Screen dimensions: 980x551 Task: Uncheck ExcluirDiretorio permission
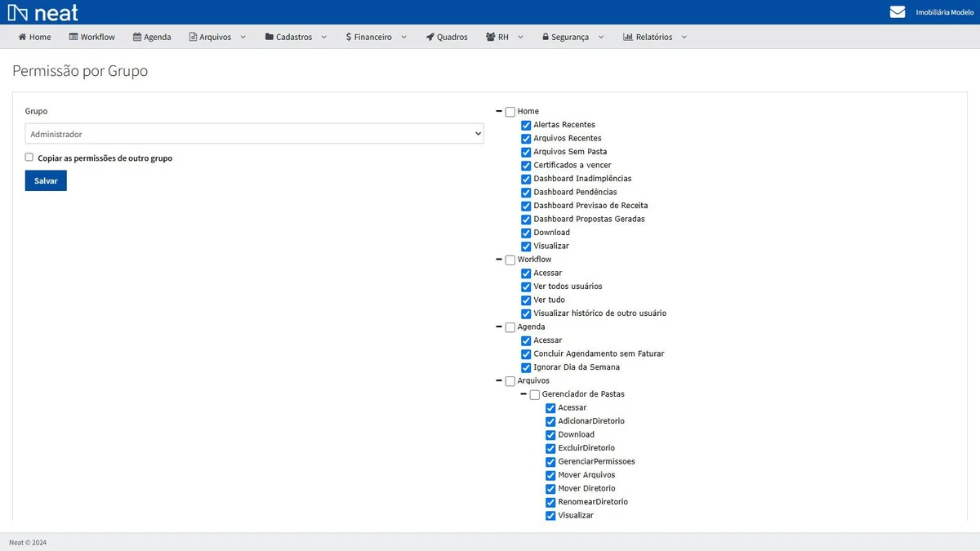[x=551, y=448]
